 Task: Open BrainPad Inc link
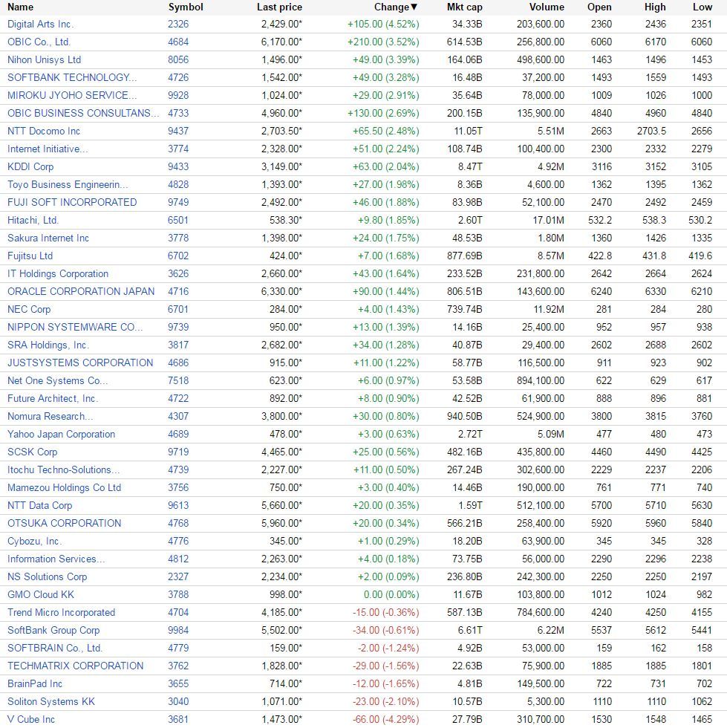[x=35, y=684]
